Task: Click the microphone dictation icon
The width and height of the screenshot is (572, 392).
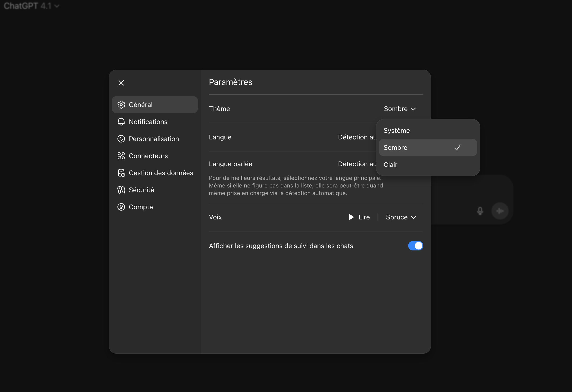Action: click(480, 211)
